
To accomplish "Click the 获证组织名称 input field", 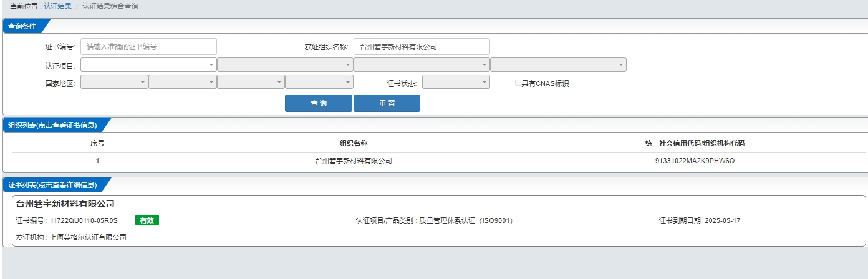I will pyautogui.click(x=422, y=46).
